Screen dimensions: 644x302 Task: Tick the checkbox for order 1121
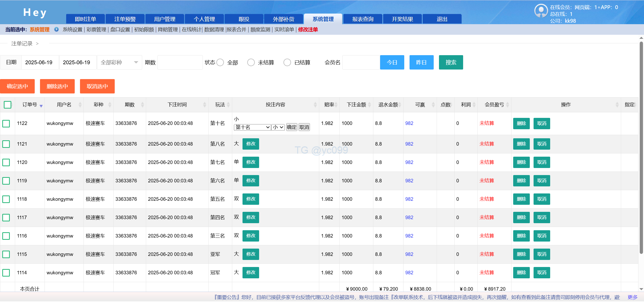tap(6, 144)
